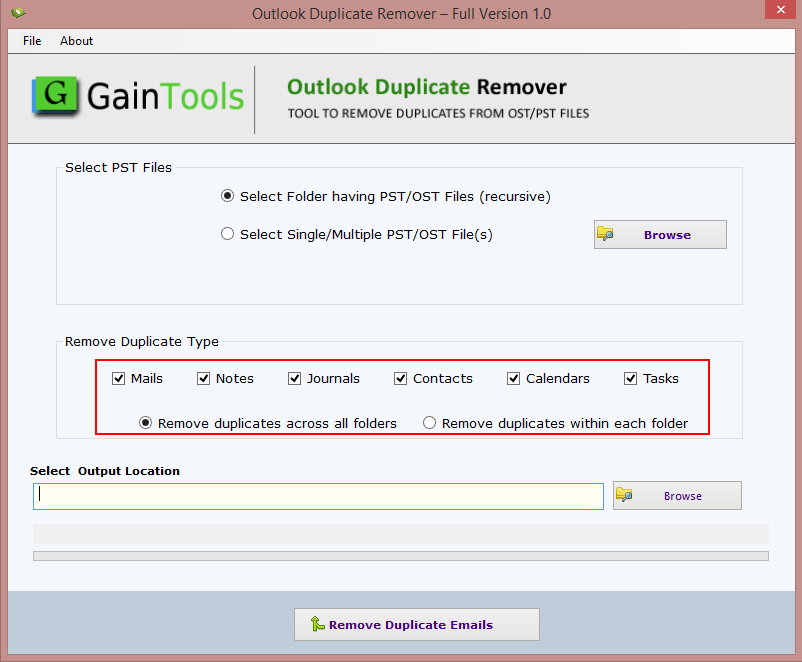Select Remove duplicates across all folders
This screenshot has width=802, height=662.
pos(146,423)
